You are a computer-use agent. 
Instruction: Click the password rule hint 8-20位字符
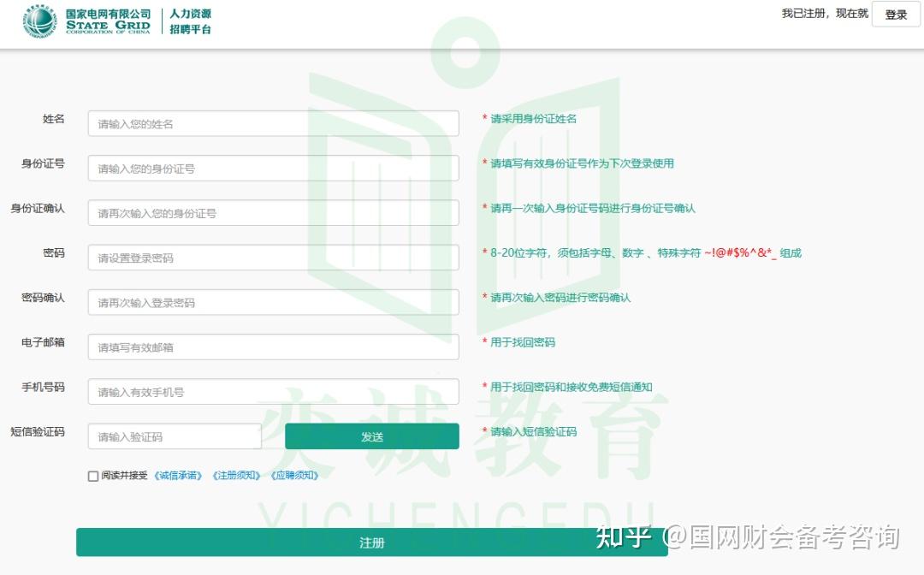click(646, 252)
